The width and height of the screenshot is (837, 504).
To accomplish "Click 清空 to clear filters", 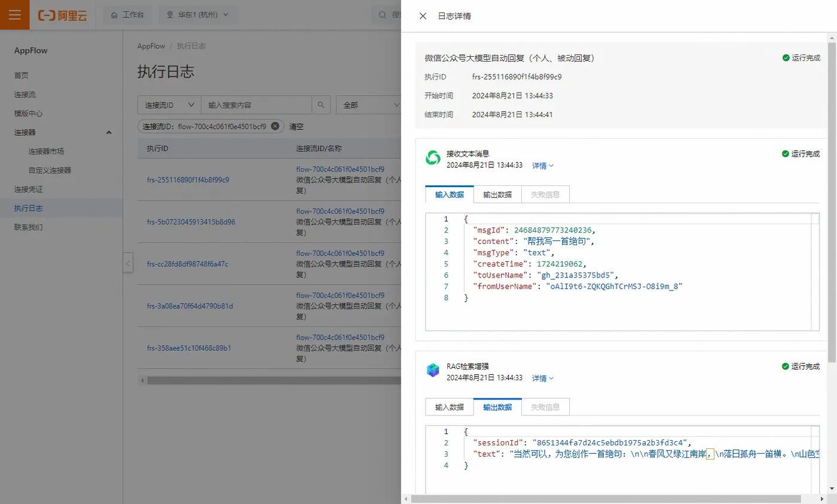I will (x=297, y=127).
